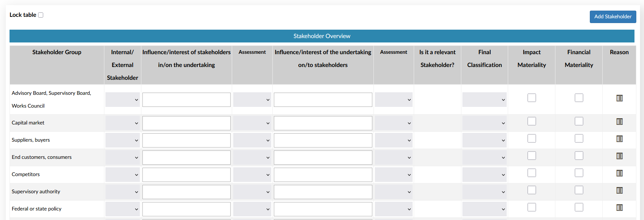Image resolution: width=644 pixels, height=220 pixels.
Task: Open second Assessment dropdown for Capital market
Action: [x=394, y=123]
